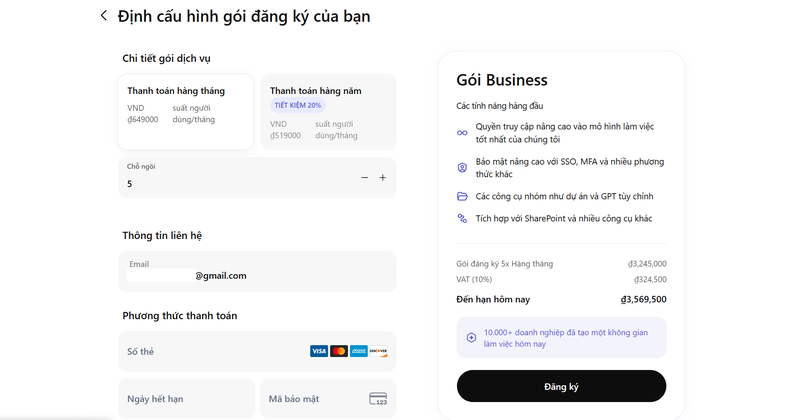This screenshot has height=420, width=800.
Task: Click 'Đến hạn hôm nay' label
Action: pyautogui.click(x=493, y=300)
